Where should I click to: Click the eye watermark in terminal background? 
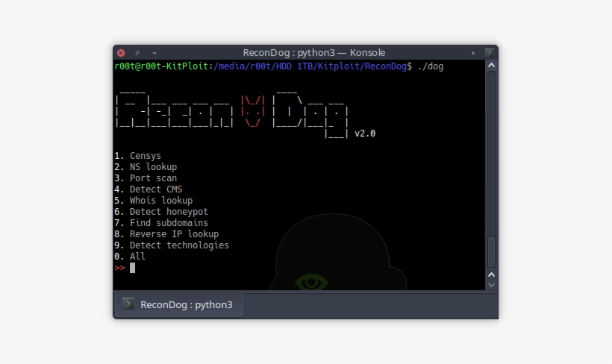[x=310, y=282]
